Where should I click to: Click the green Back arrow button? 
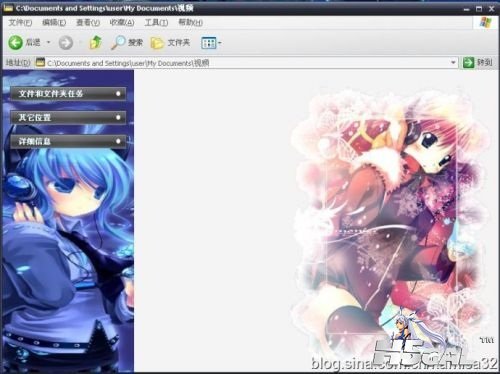(x=15, y=43)
